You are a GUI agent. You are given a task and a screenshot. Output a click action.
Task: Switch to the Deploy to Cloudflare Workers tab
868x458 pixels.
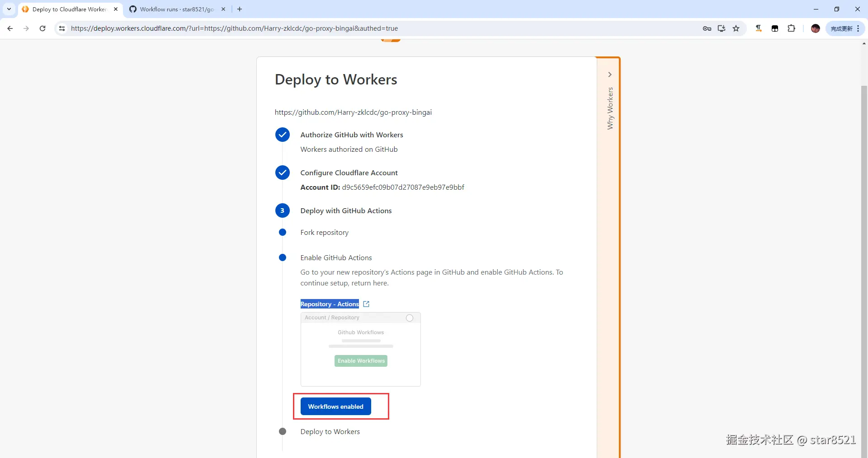pyautogui.click(x=70, y=9)
